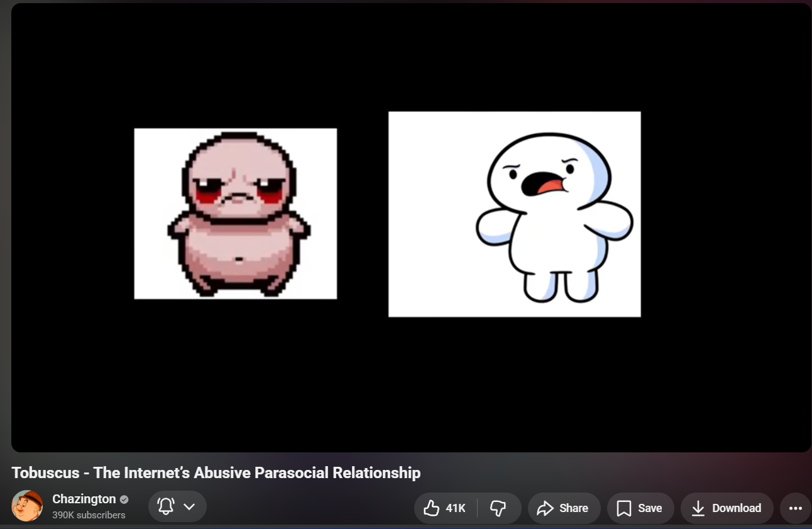Screen dimensions: 812x529
Task: Click the video player to pause
Action: 411,227
